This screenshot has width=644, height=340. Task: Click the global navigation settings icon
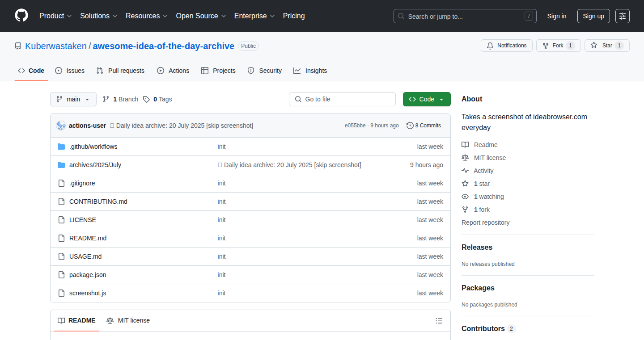(623, 16)
